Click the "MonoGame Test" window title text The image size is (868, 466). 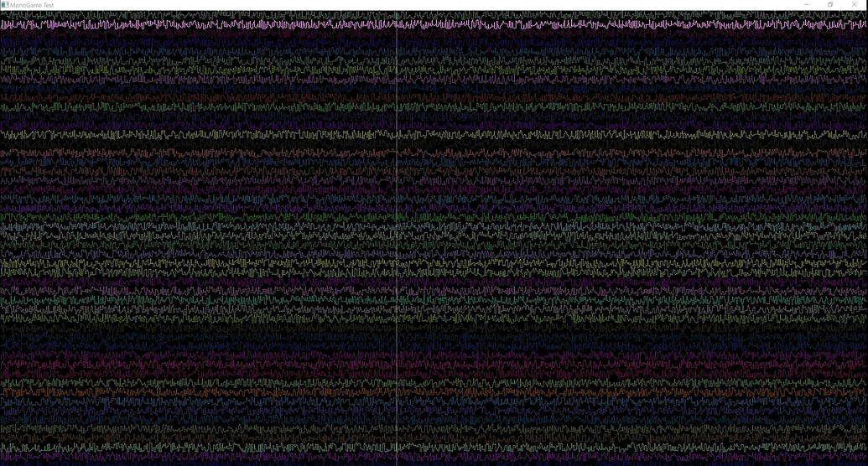pyautogui.click(x=32, y=5)
